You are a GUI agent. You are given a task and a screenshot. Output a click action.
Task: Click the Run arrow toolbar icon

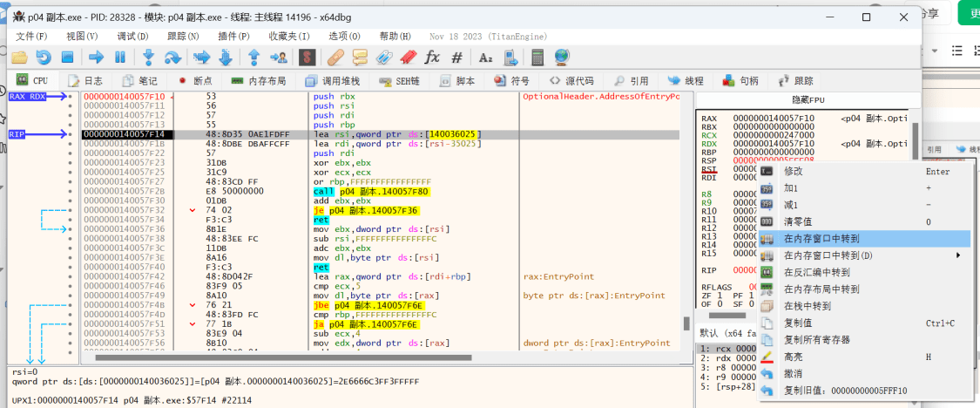coord(96,58)
